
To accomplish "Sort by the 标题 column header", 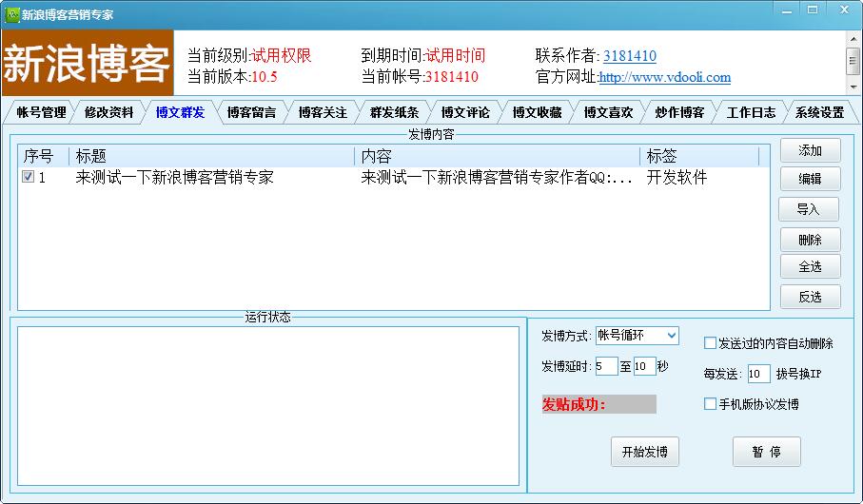I will (x=212, y=156).
